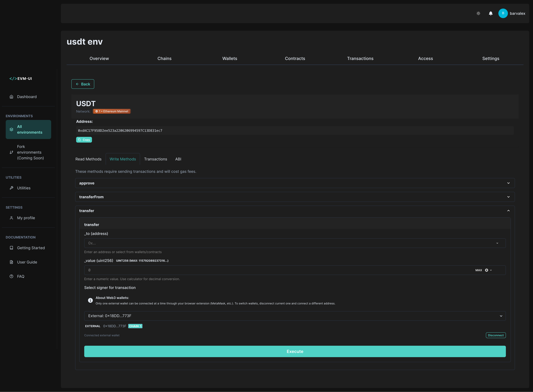The image size is (533, 392).
Task: Click the FAQ question mark icon
Action: click(x=11, y=276)
